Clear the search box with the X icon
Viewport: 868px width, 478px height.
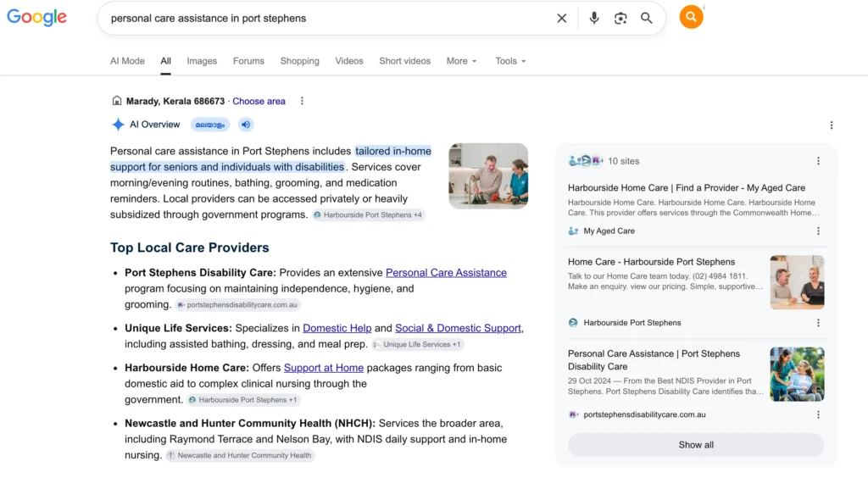(561, 19)
